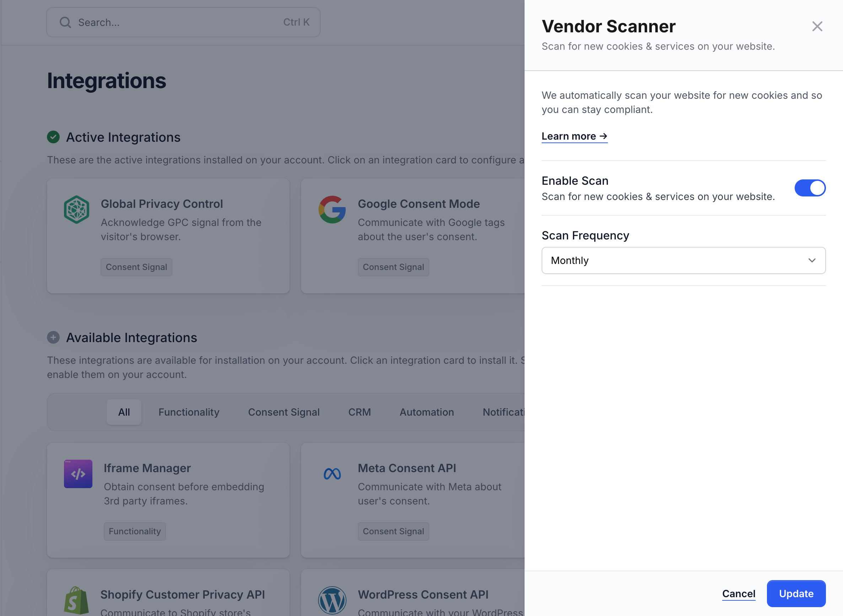
Task: Switch to the Automation filter tab
Action: point(427,412)
